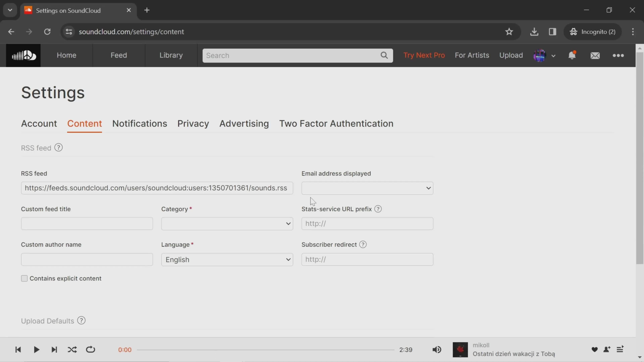Click the Upload icon button
This screenshot has height=362, width=644.
point(511,55)
